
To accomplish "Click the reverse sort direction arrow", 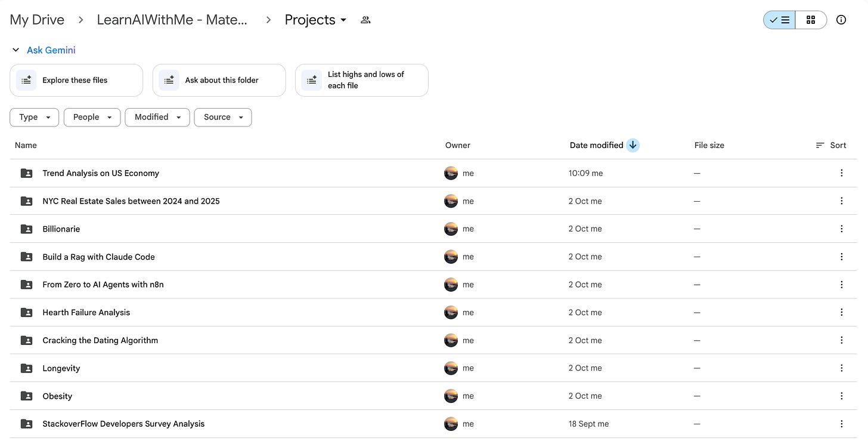I will pyautogui.click(x=633, y=145).
